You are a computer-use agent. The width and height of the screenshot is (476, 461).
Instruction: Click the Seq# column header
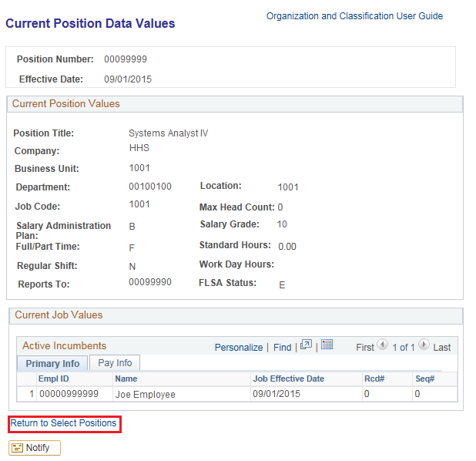point(424,379)
